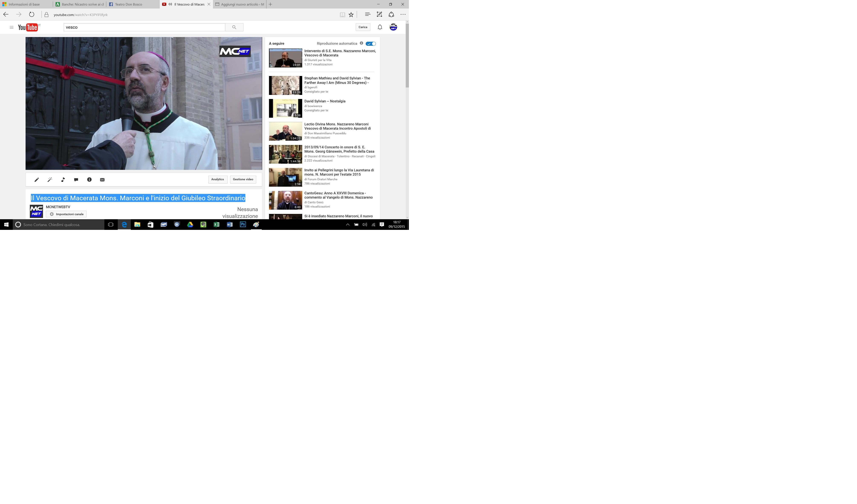Open the Invito ai Pellegrini video title
The height and width of the screenshot is (504, 857).
click(x=339, y=172)
